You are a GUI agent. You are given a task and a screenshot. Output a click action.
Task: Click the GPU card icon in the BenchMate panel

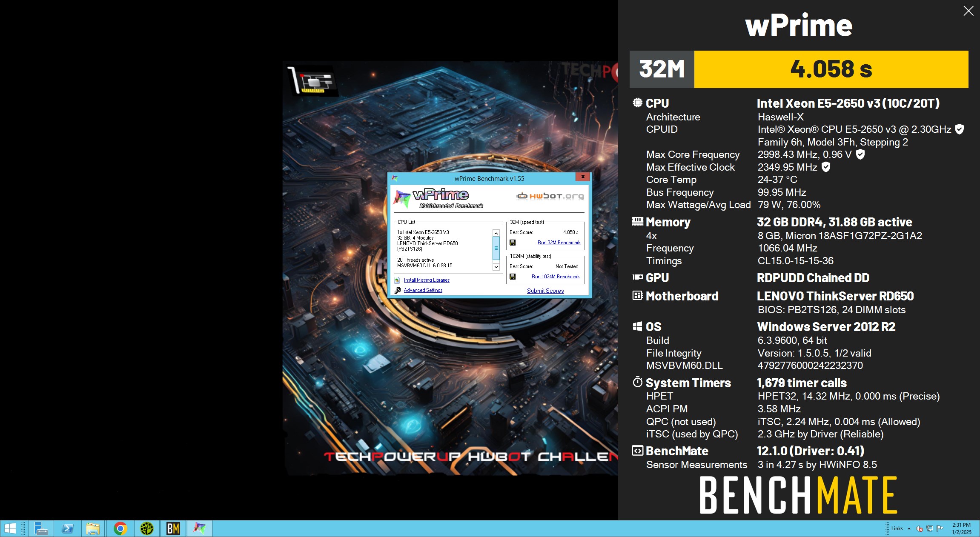point(637,277)
